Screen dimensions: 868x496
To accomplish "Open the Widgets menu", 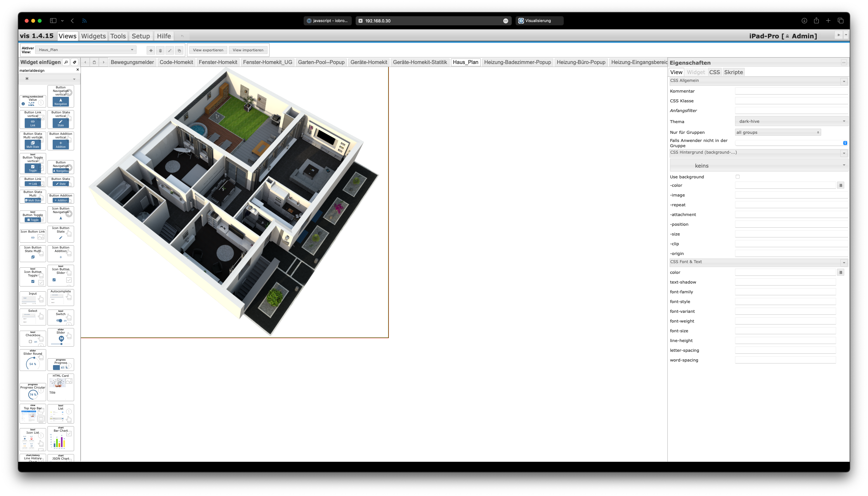I will point(93,36).
